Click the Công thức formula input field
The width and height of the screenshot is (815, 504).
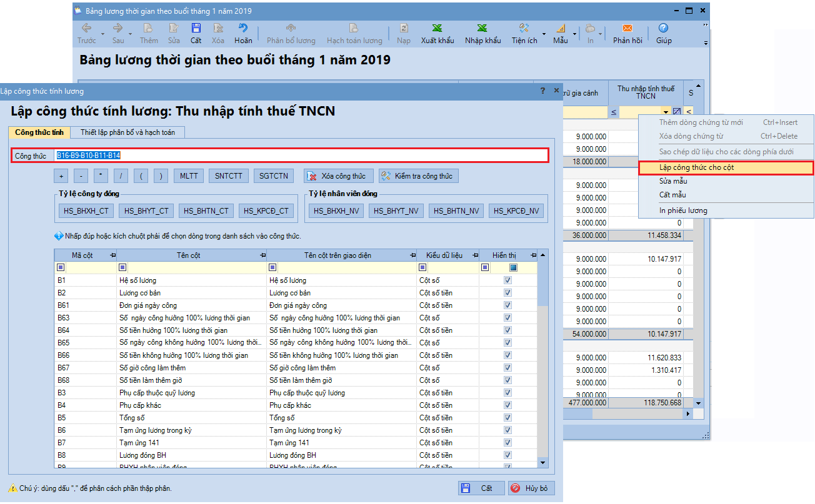pos(331,156)
